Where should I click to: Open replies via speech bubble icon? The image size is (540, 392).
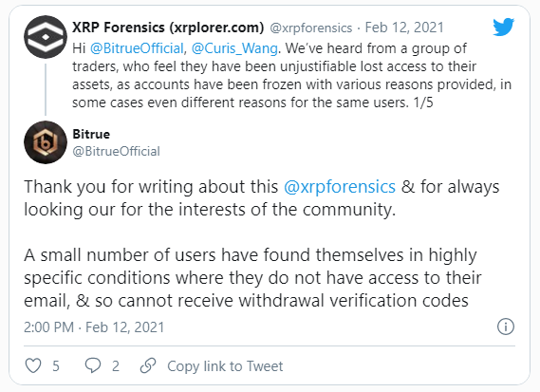93,365
